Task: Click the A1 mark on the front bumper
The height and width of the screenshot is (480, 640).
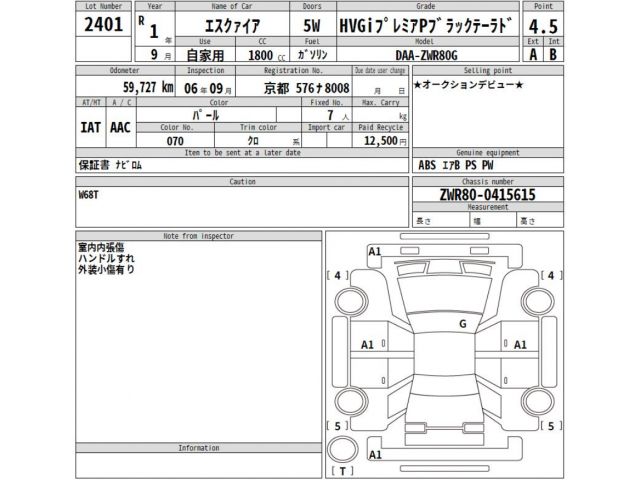Action: tap(375, 252)
